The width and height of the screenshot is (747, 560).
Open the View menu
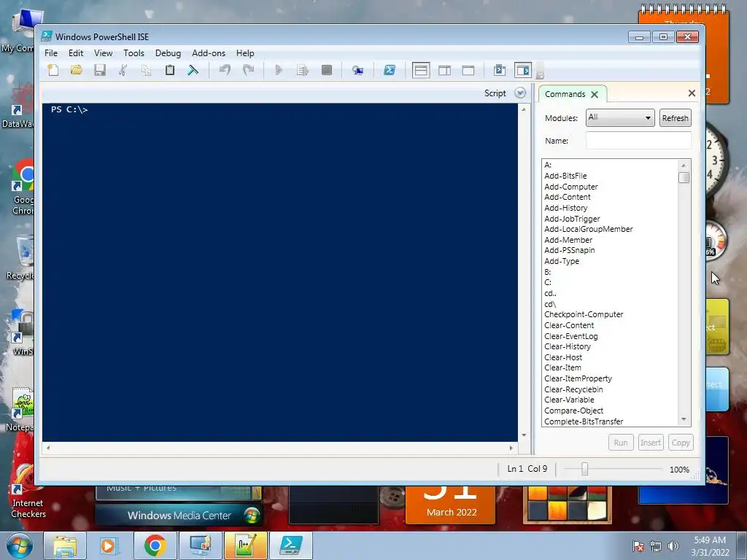(103, 52)
